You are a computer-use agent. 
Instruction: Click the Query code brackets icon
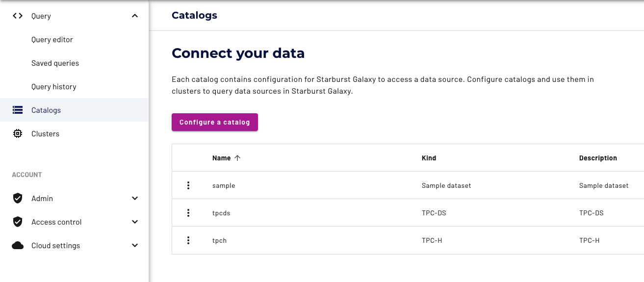18,16
